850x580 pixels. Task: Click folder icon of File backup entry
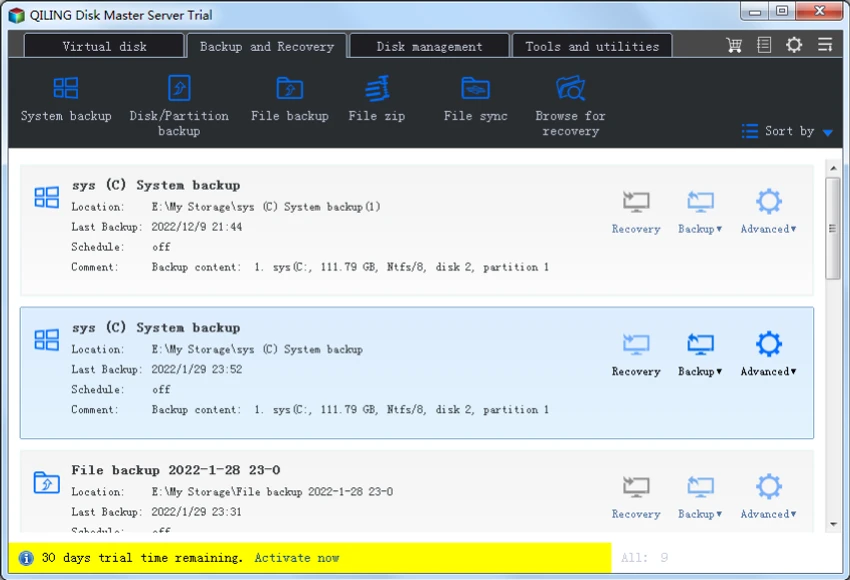(x=47, y=482)
